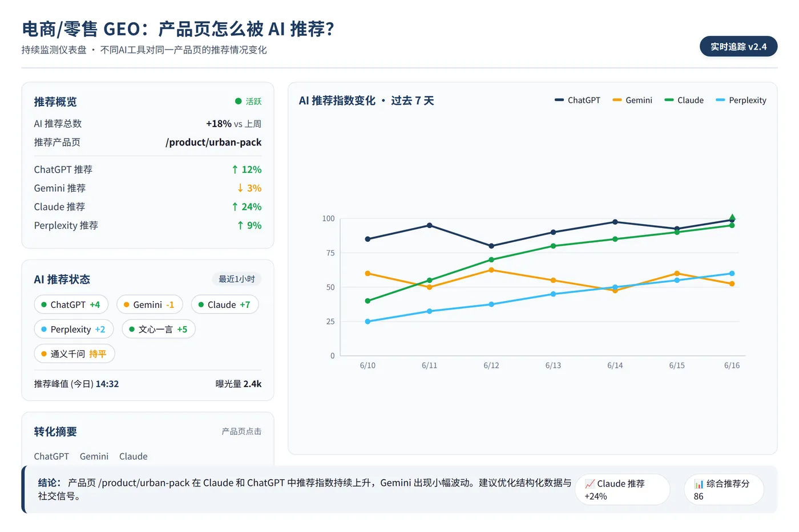Select the ChatGPT +4 status chip
Screen dimensions: 799x532
tap(71, 304)
